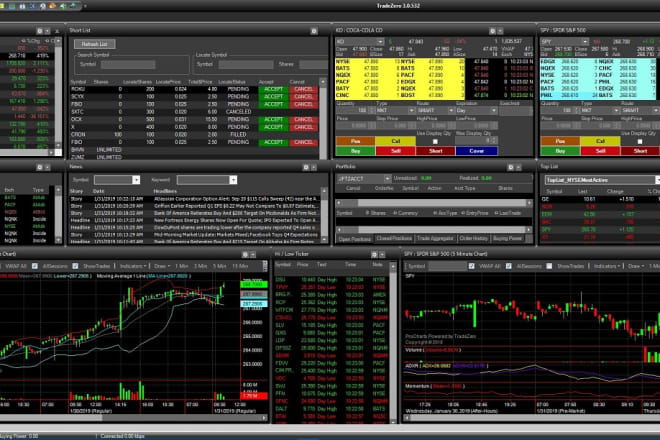Click small arrow button beside Portfolio gear

point(518,168)
